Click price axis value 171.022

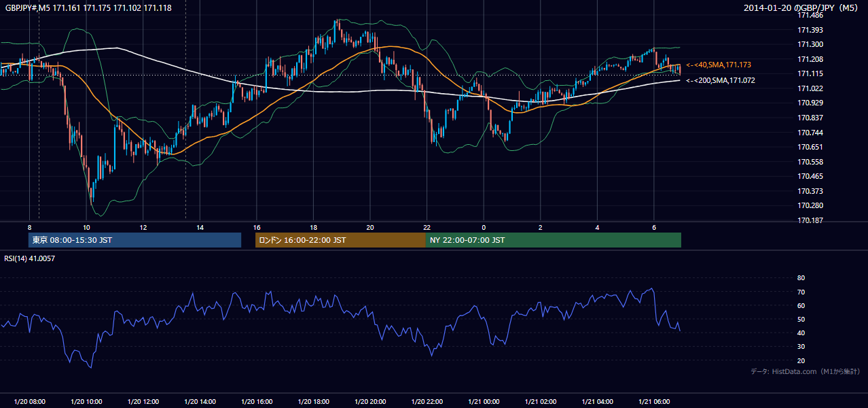[810, 88]
